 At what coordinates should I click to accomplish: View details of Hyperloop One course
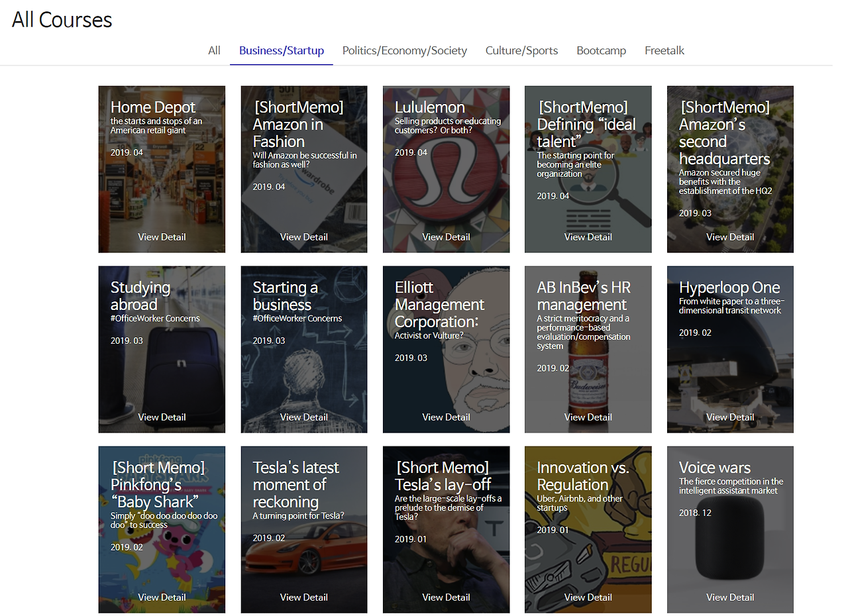pos(730,417)
